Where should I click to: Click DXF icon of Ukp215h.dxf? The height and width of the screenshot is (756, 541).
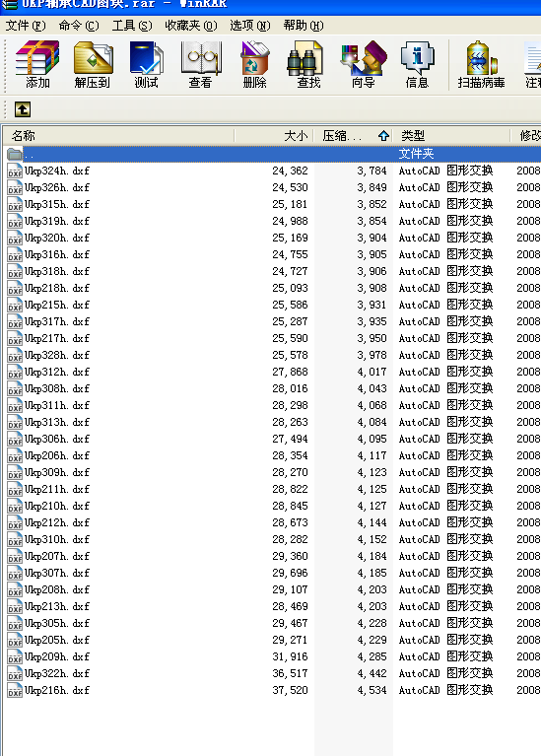pos(15,305)
